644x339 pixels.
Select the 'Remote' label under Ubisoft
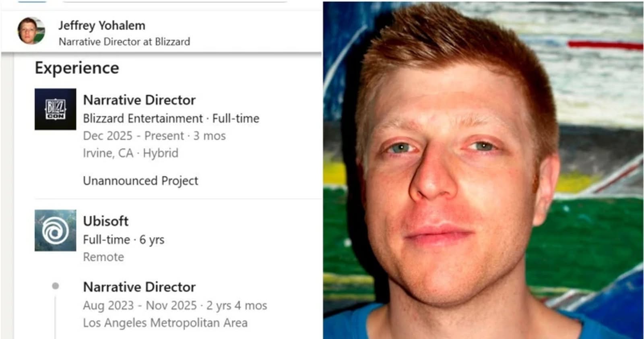[103, 257]
